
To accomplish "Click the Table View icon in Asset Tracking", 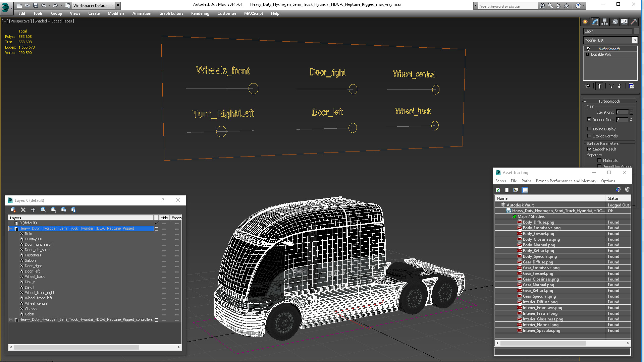I will tap(525, 190).
